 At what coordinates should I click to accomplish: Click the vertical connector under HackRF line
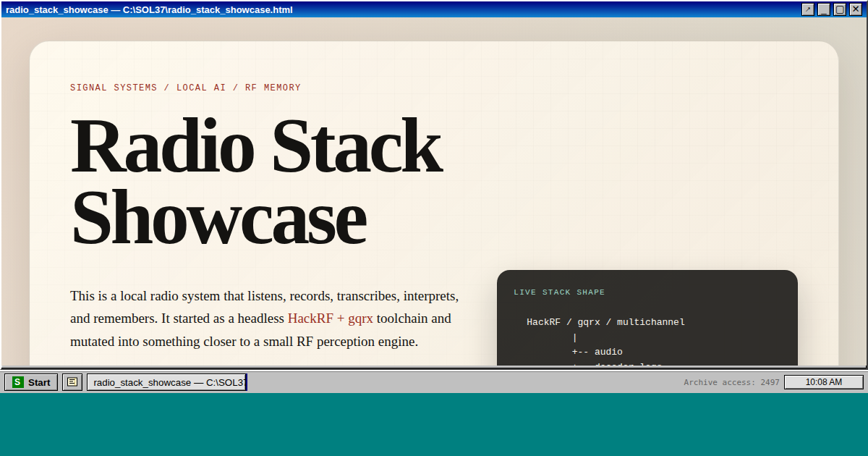click(574, 337)
